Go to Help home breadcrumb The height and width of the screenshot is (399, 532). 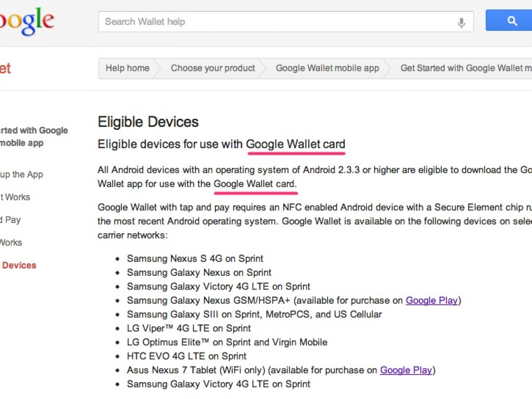click(127, 68)
